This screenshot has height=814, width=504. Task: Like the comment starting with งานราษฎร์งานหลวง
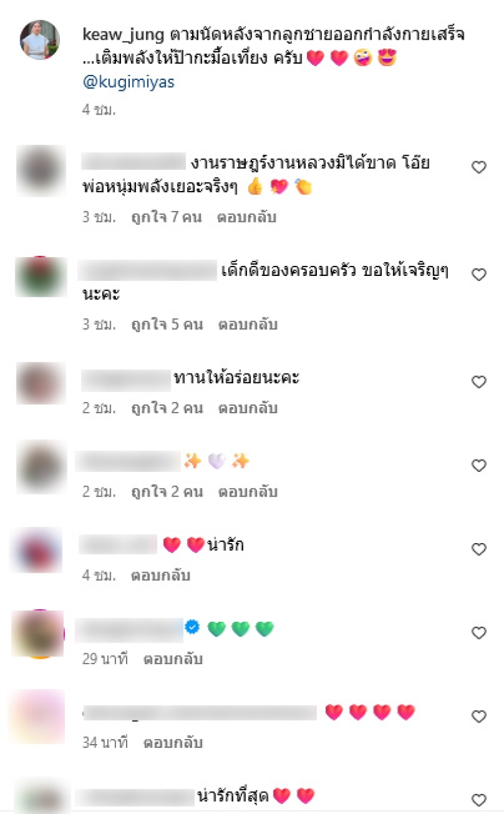479,168
